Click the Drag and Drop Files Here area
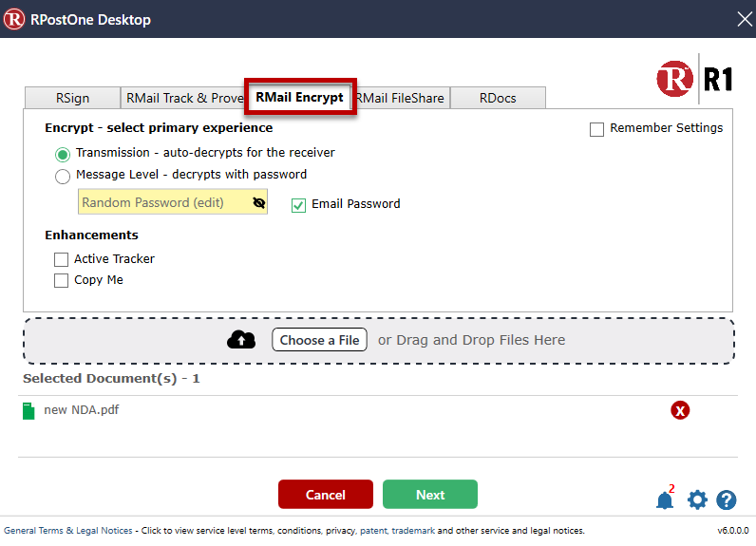Viewport: 756px width, 546px height. [x=379, y=341]
